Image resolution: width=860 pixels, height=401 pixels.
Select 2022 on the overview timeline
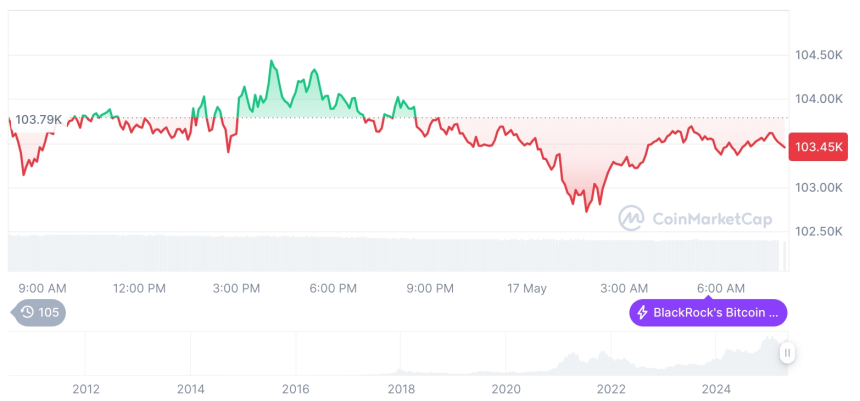click(611, 389)
